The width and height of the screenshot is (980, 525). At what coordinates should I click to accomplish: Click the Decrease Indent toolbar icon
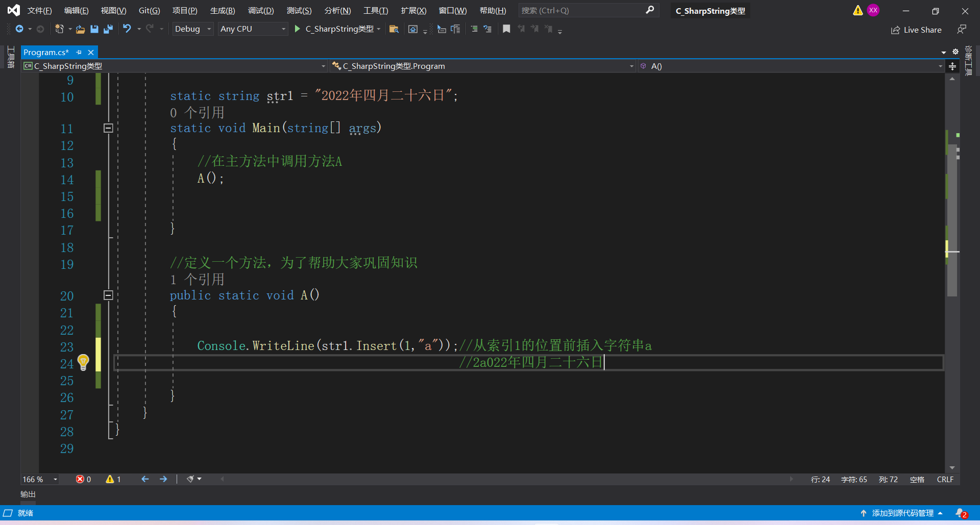(442, 29)
